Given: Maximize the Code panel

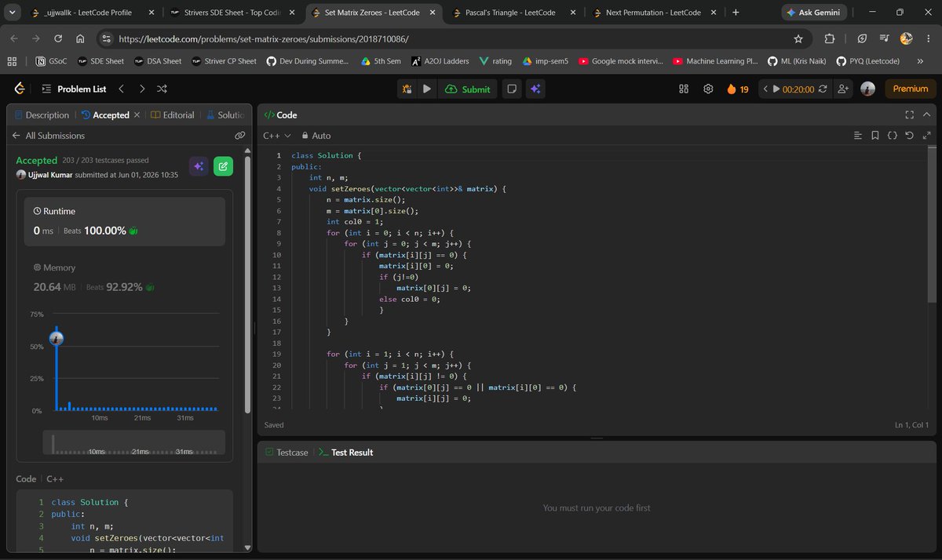Looking at the screenshot, I should [910, 115].
